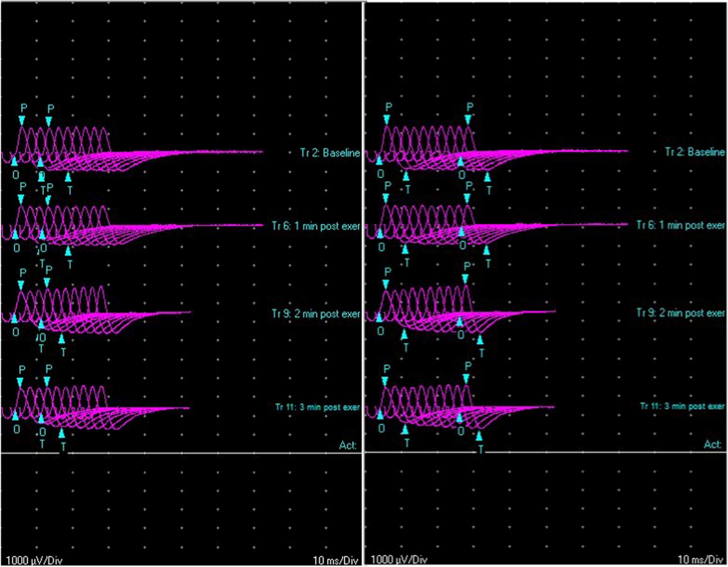Select last-response T marker on right 2 min trace
Viewport: 728px width, 567px height.
tap(480, 340)
